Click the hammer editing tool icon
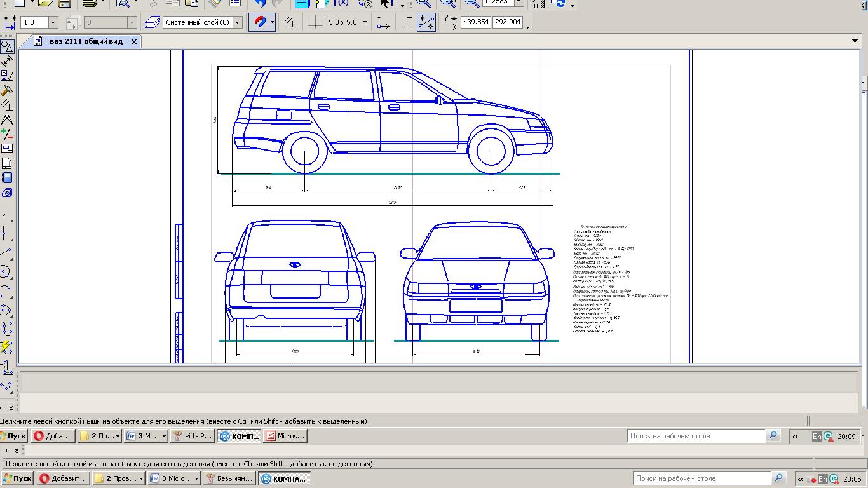 pyautogui.click(x=7, y=90)
